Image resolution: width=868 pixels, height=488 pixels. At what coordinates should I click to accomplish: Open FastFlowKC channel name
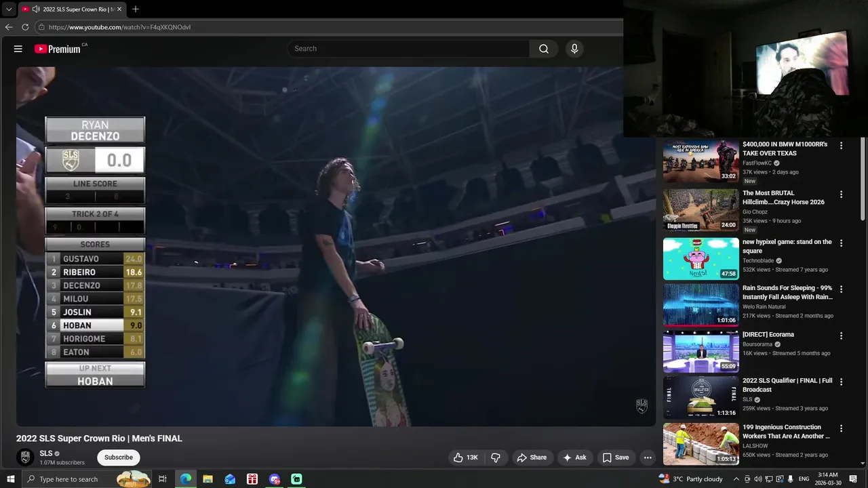coord(757,163)
